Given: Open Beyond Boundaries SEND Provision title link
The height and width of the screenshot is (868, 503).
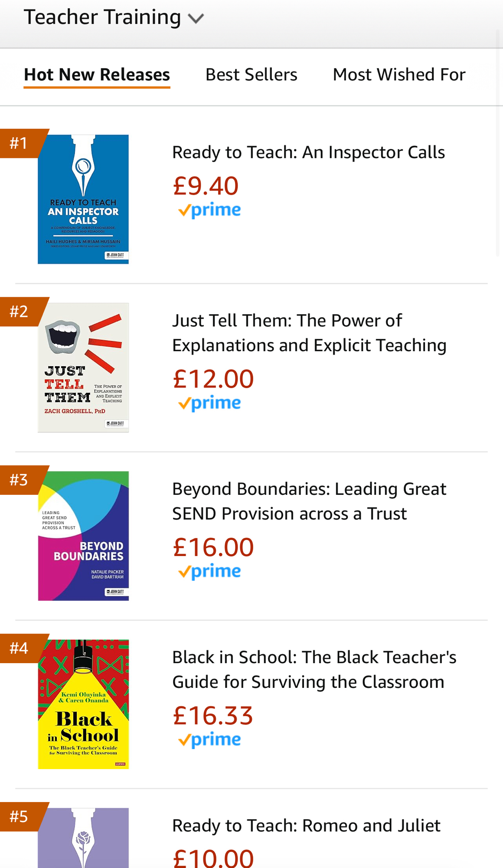Looking at the screenshot, I should pos(309,501).
